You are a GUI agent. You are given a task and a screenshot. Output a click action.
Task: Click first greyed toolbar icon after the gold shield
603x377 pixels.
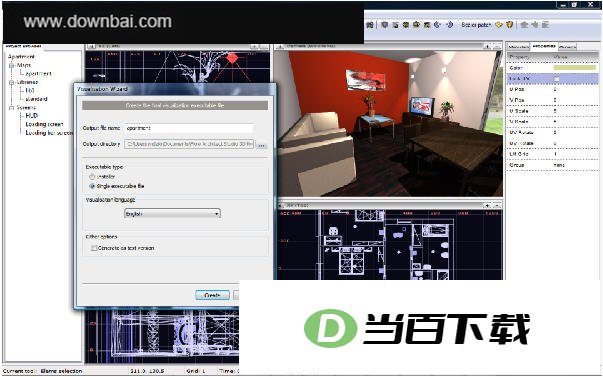(524, 25)
